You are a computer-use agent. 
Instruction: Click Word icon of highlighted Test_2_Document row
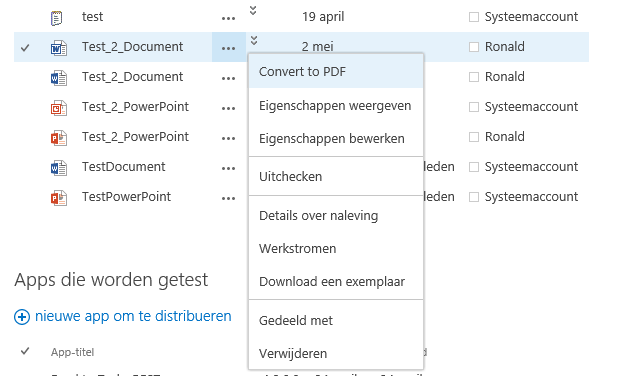59,48
